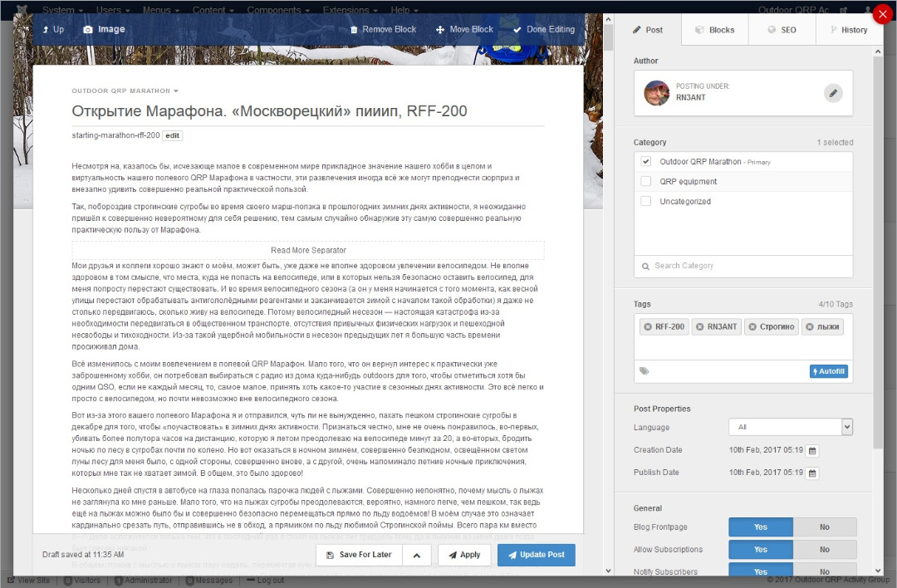The image size is (897, 588).
Task: Click the Remove Block trash icon
Action: coord(354,29)
